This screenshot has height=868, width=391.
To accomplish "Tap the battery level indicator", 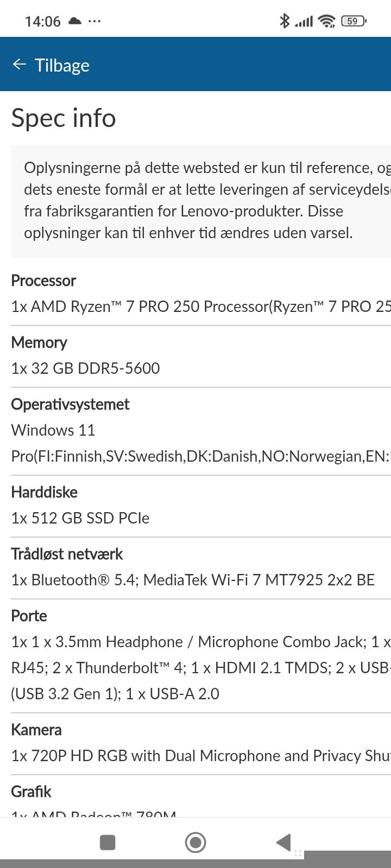I will point(354,21).
